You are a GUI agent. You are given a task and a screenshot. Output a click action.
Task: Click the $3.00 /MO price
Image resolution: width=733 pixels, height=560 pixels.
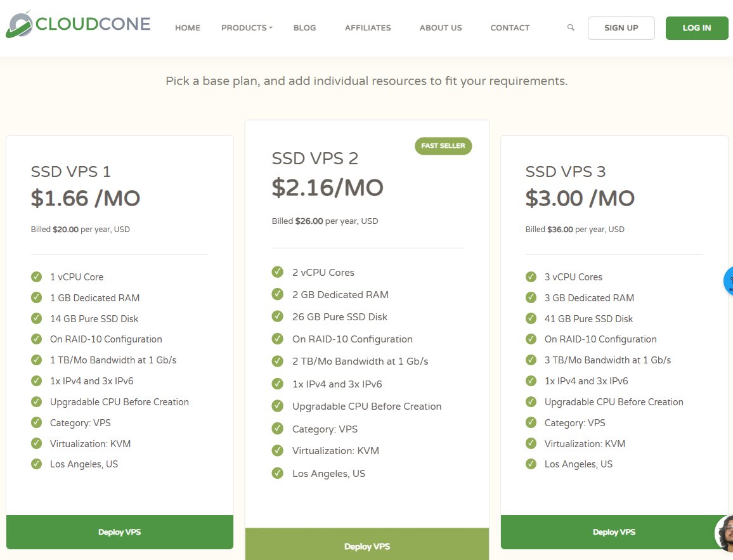tap(580, 199)
